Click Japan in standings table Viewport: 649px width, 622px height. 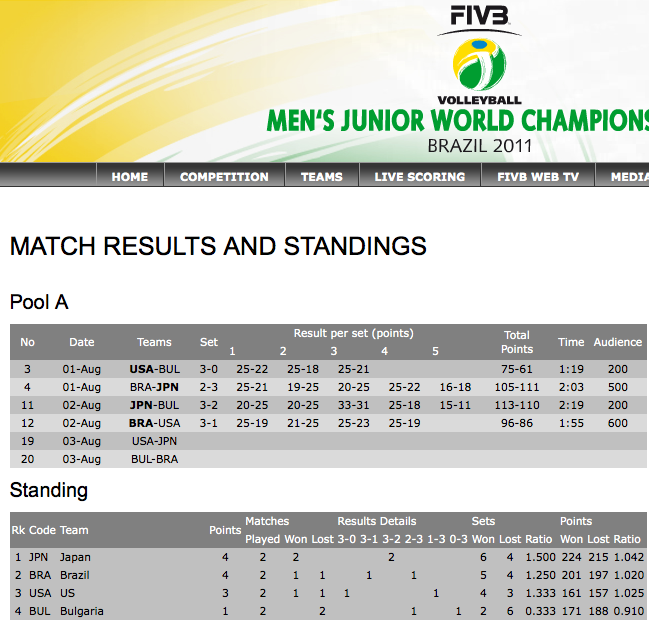tap(75, 557)
